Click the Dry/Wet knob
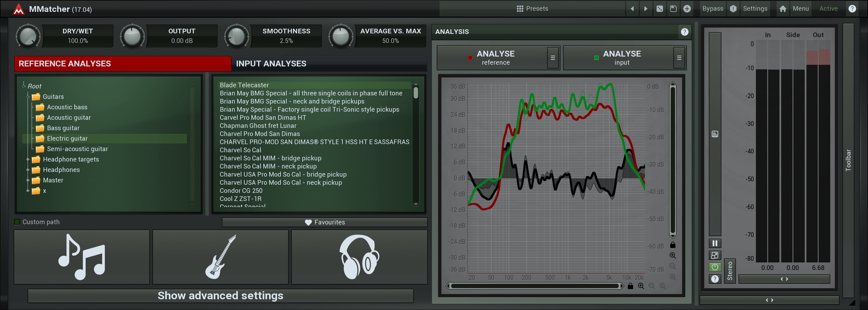Screen dimensions: 868x310 pyautogui.click(x=28, y=36)
